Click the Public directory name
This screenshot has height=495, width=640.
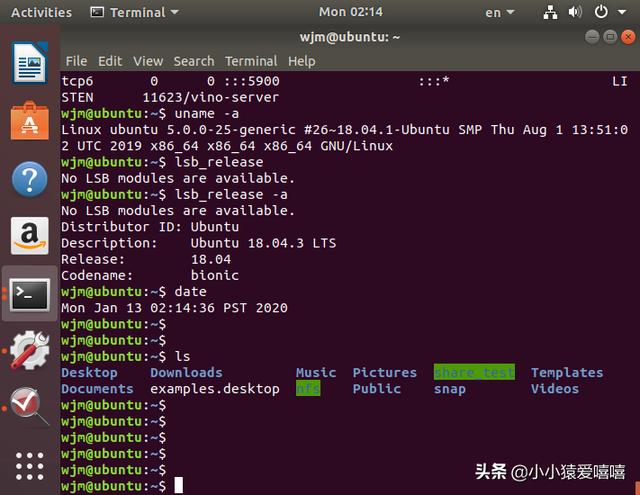(x=376, y=389)
